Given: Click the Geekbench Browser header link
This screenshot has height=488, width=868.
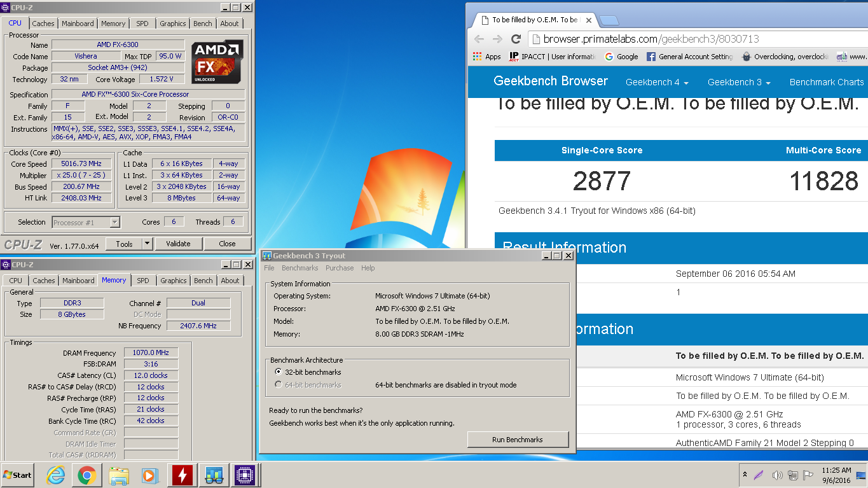Looking at the screenshot, I should 551,81.
